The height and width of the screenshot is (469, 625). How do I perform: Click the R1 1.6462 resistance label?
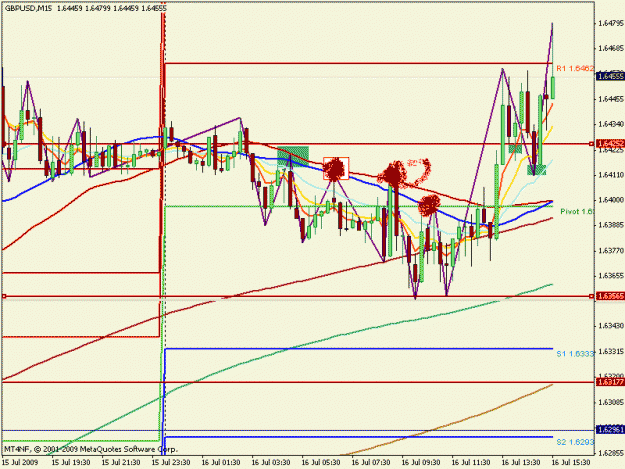[575, 69]
